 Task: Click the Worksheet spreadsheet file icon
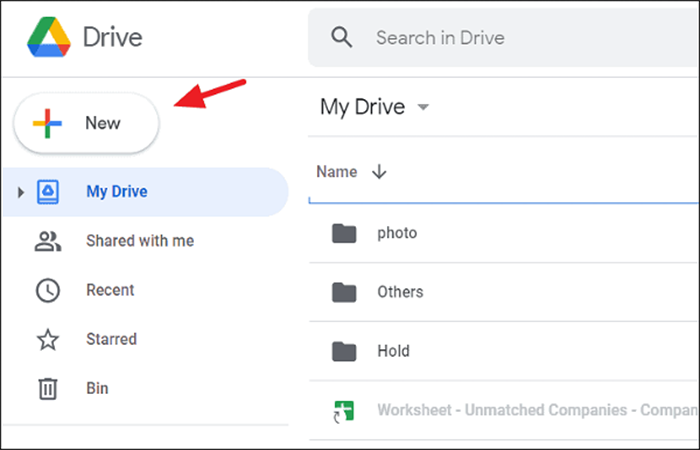(344, 411)
